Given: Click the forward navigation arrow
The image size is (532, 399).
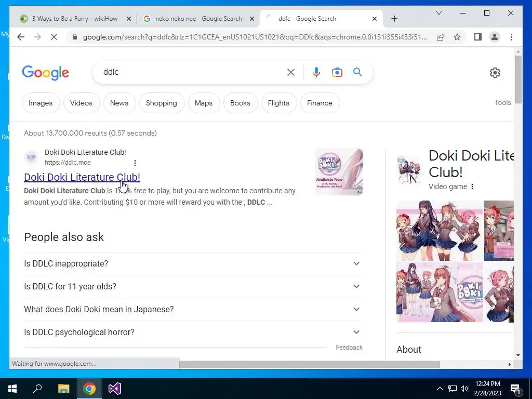Looking at the screenshot, I should pyautogui.click(x=37, y=37).
